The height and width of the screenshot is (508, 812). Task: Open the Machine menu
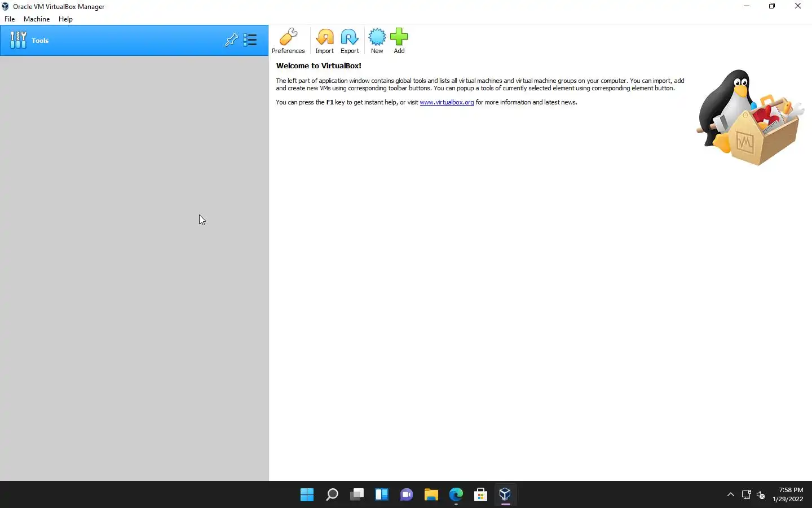(37, 19)
